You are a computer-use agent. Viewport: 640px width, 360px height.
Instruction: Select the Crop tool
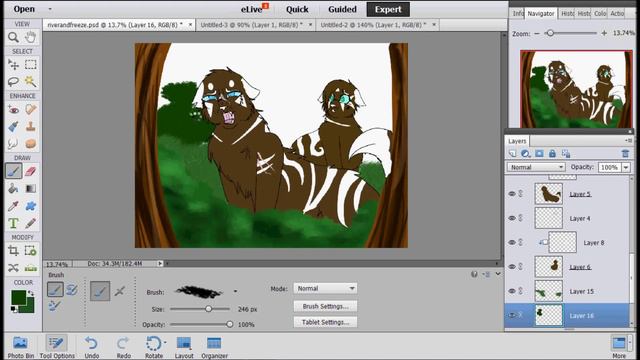pos(13,251)
